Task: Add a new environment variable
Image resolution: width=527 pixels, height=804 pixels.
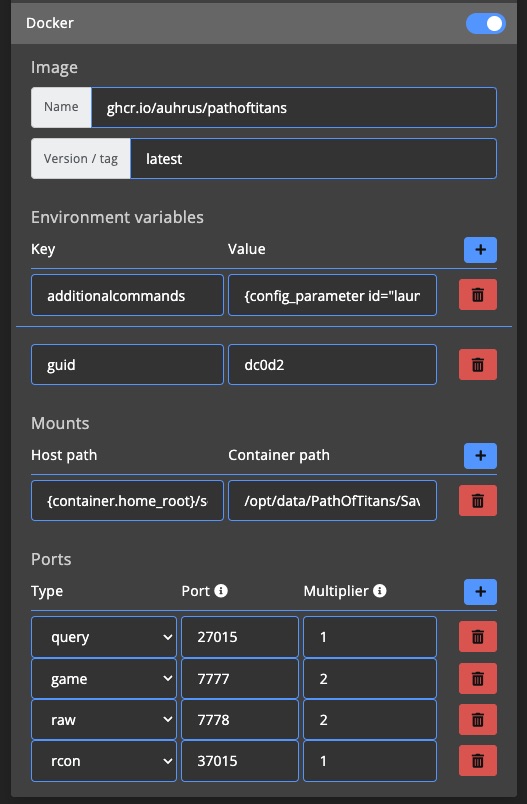Action: (480, 250)
